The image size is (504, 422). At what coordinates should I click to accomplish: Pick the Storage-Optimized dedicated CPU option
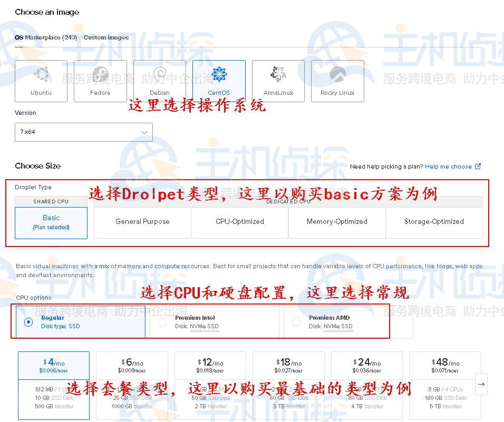(434, 221)
